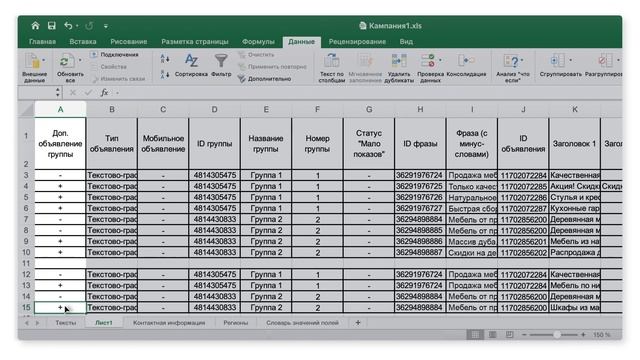The image size is (640, 360).
Task: Open the undo history dropdown arrow
Action: (77, 26)
